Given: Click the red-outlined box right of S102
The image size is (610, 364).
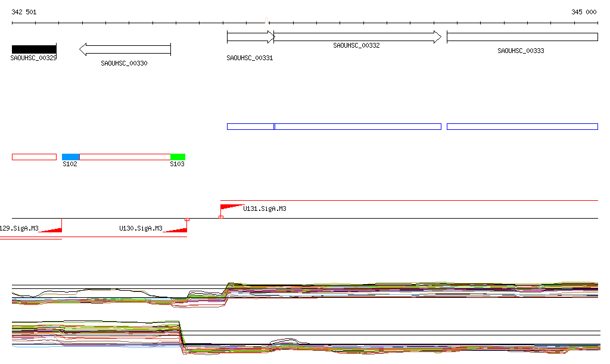Looking at the screenshot, I should coord(125,157).
